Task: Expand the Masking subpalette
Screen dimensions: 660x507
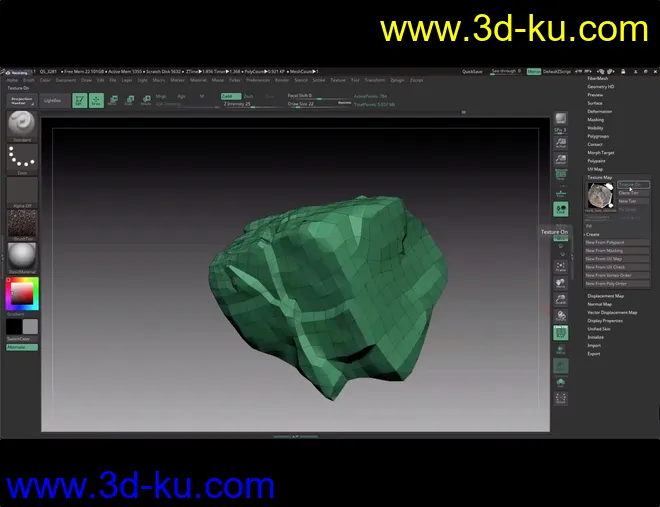Action: 596,120
